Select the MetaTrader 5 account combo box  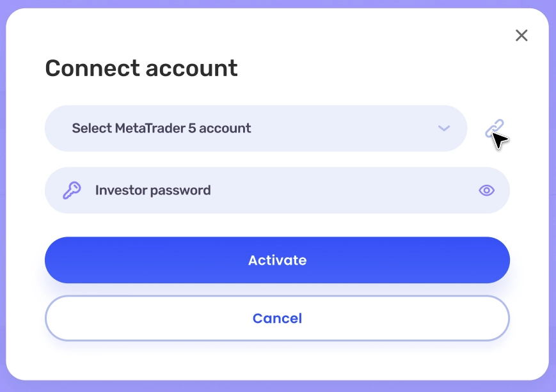[256, 129]
